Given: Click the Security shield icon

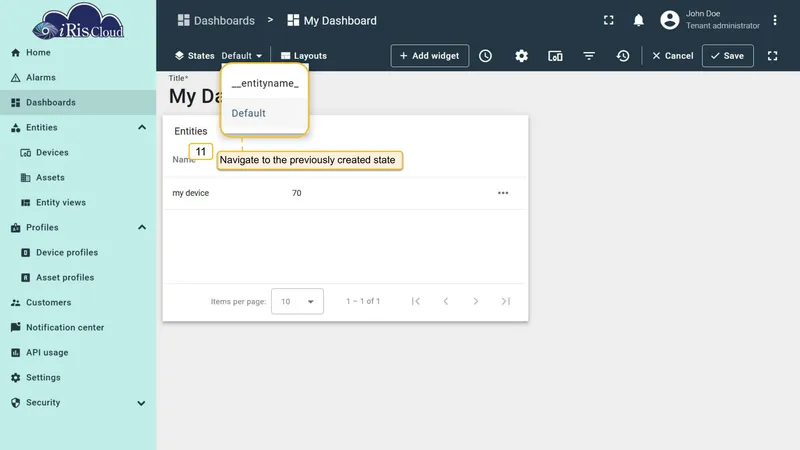Looking at the screenshot, I should (16, 403).
